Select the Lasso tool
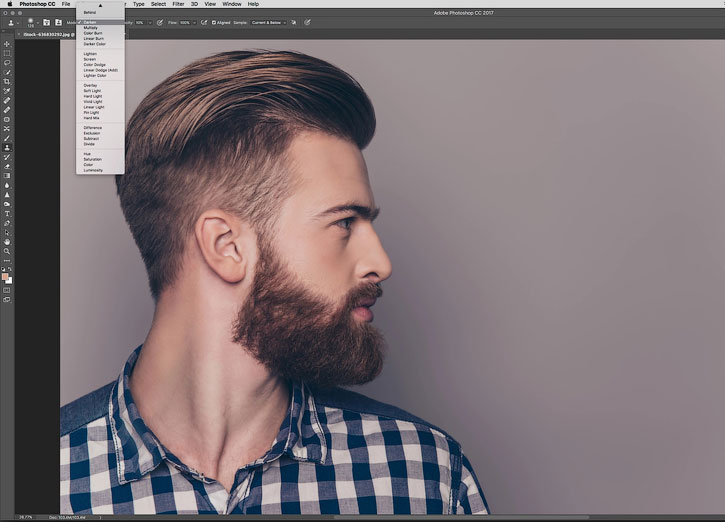 (7, 62)
